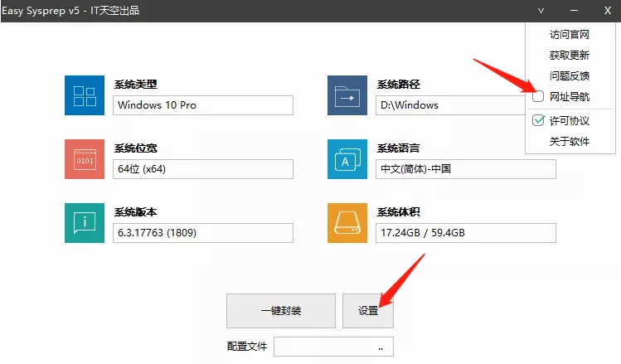Uncheck the 许可协议 option

coord(538,121)
